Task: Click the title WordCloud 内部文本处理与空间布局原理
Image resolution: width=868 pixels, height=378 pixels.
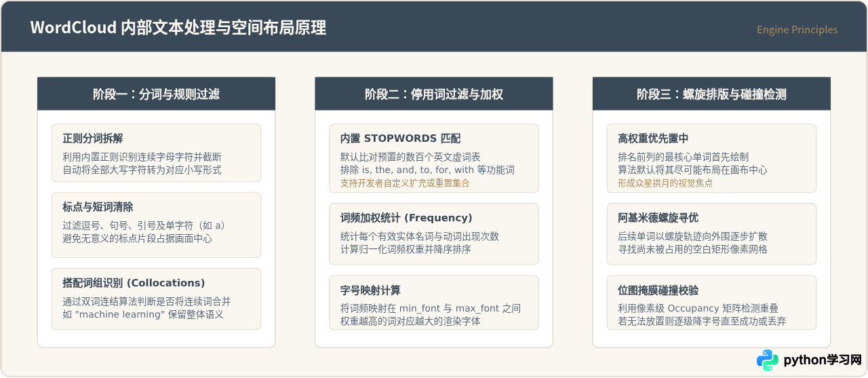Action: click(x=178, y=28)
